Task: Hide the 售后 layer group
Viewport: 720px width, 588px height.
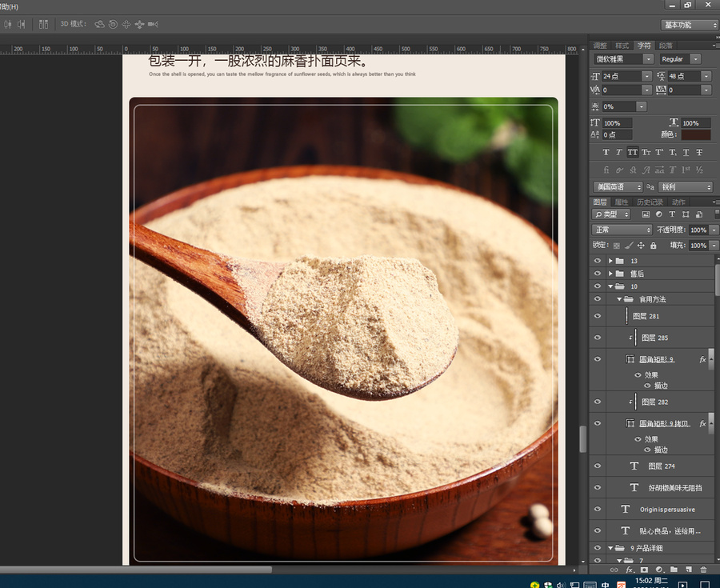Action: point(598,274)
